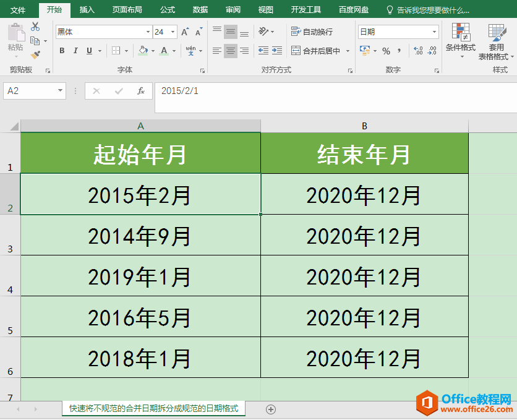
Task: Increase font size with the larger A
Action: [186, 32]
